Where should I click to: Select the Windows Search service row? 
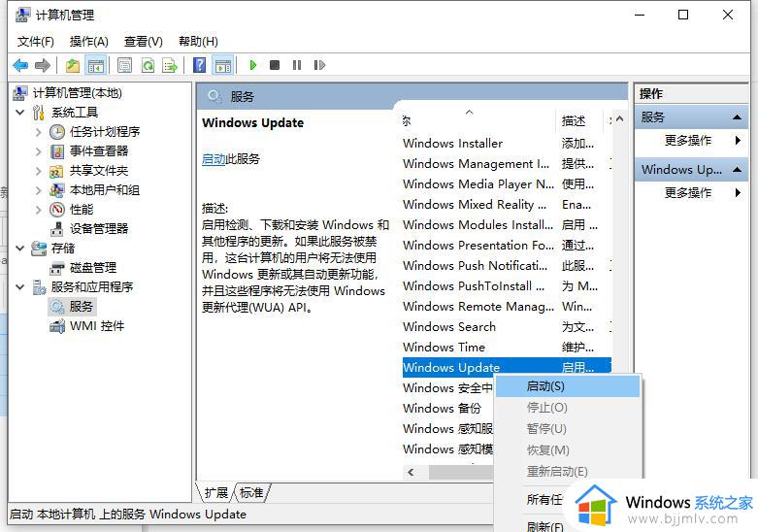(507, 326)
